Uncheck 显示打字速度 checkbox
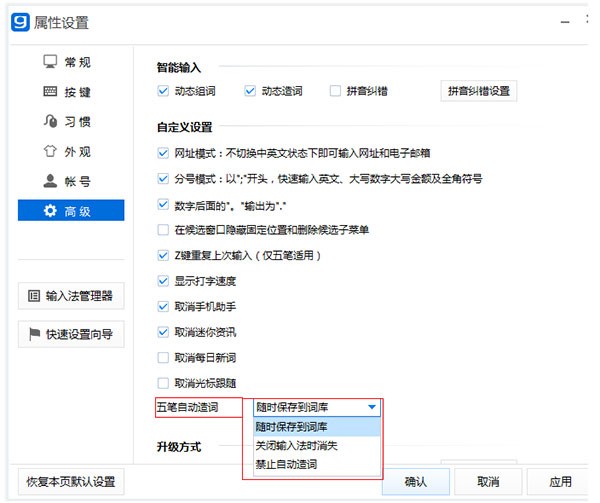The width and height of the screenshot is (600, 503). [x=163, y=281]
